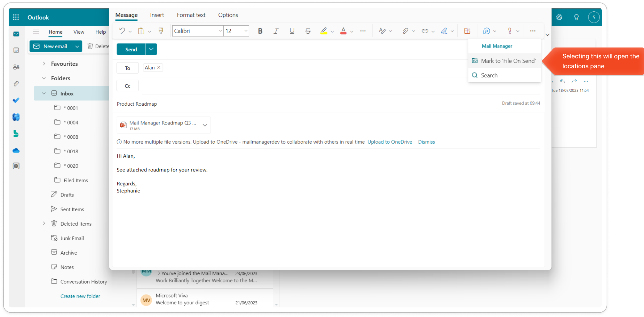Open OneDrive cloud app in rail
Viewport: 644px width, 317px height.
coord(16,150)
